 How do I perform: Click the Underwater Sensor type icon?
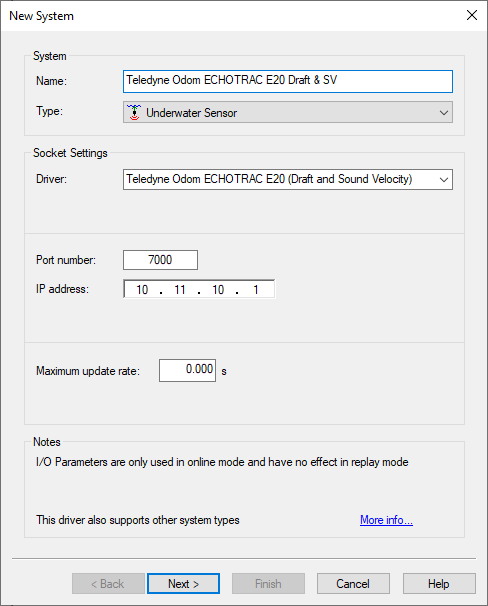tap(134, 112)
